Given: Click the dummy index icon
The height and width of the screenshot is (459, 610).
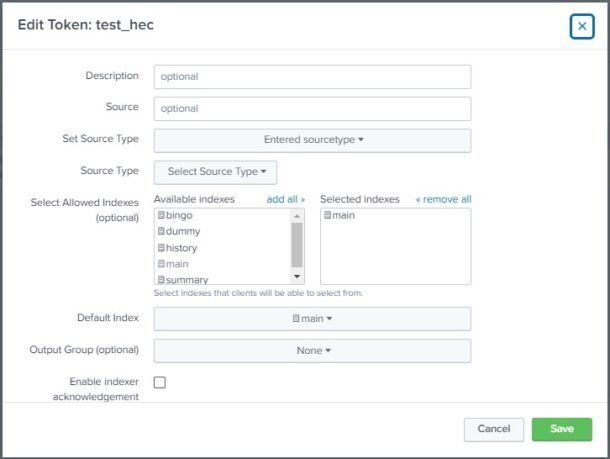Looking at the screenshot, I should pos(161,231).
